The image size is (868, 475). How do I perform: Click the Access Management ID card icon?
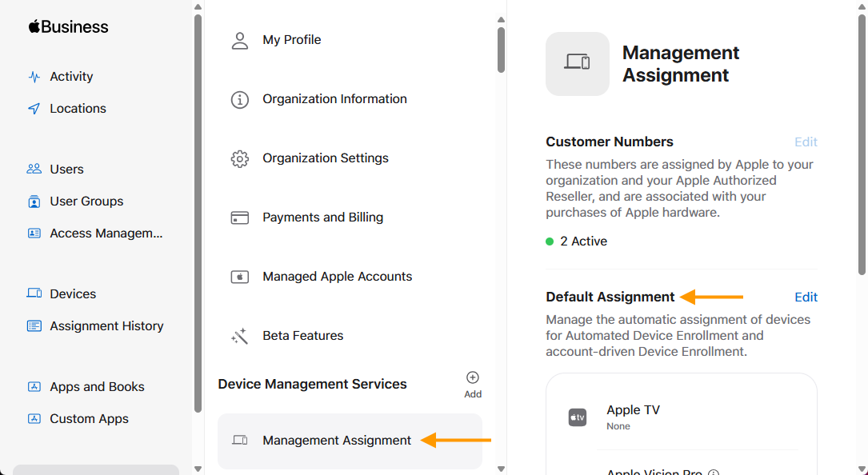(34, 233)
